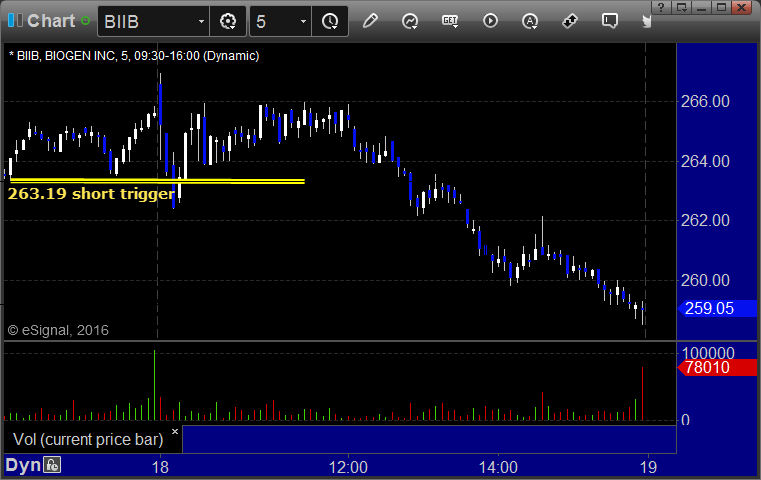This screenshot has width=761, height=480.
Task: Click the interval field showing 5
Action: (x=274, y=21)
